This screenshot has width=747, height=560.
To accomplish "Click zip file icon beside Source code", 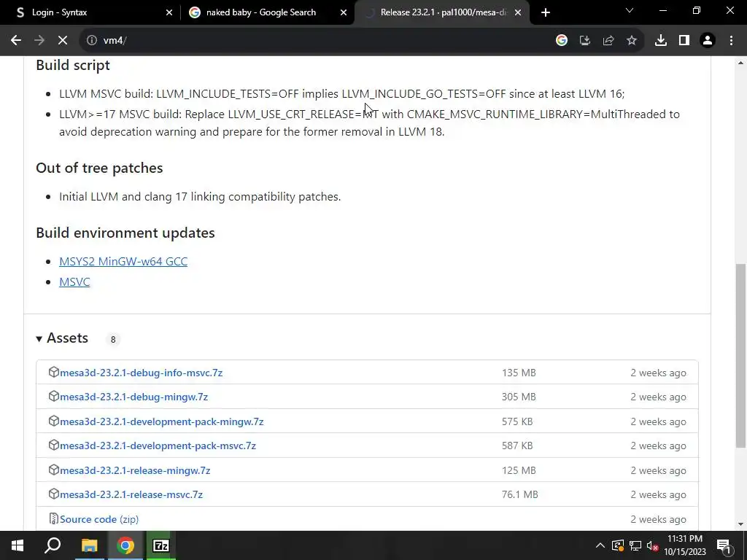I will [54, 519].
